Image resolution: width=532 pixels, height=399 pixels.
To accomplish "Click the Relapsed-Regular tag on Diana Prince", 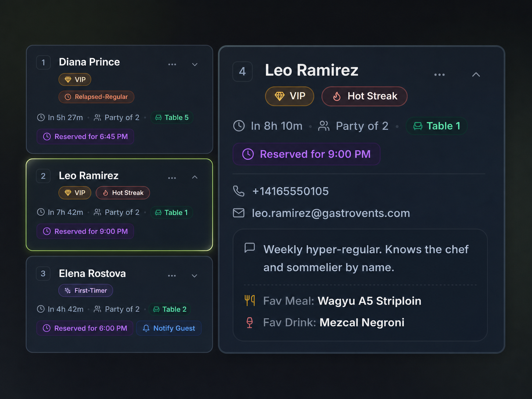I will [x=96, y=97].
